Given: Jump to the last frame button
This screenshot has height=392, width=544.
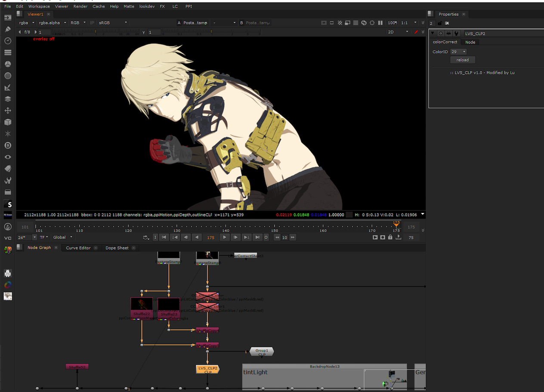Looking at the screenshot, I should point(257,237).
